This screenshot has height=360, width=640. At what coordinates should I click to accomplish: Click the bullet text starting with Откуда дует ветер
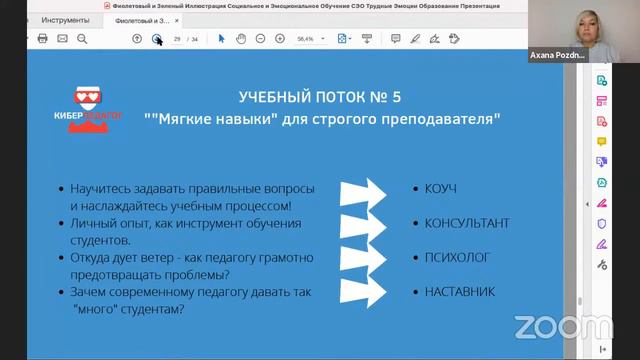(x=192, y=266)
